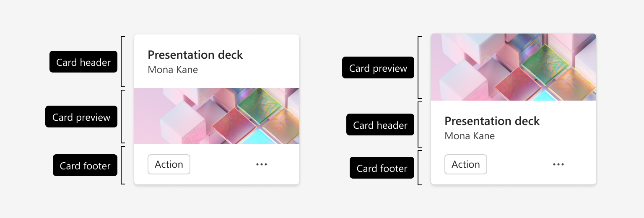Select the left Card footer label
This screenshot has height=218, width=644.
(85, 165)
